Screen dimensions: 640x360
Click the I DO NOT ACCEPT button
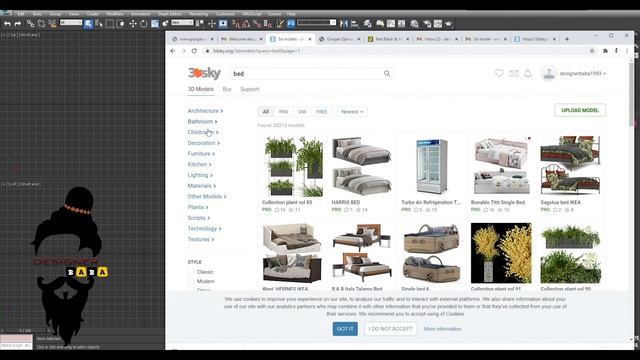pos(391,329)
